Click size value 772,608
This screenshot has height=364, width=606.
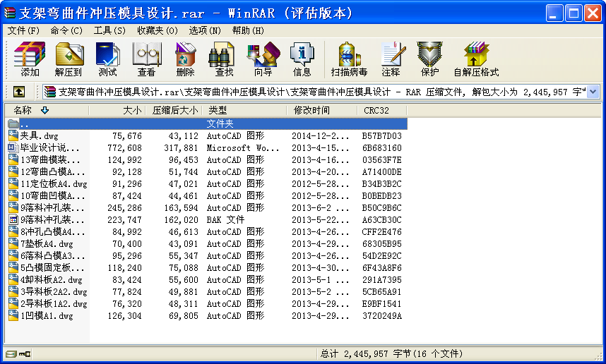[x=124, y=148]
